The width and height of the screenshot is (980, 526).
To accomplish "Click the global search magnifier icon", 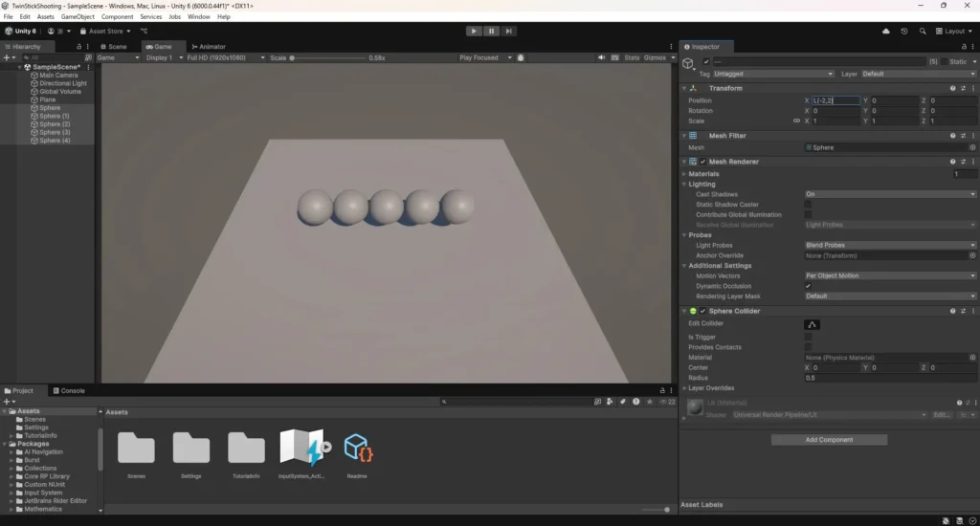I will 923,31.
